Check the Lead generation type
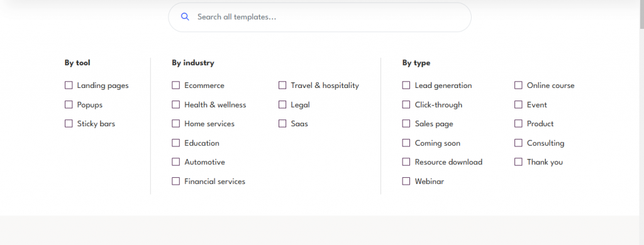 coord(406,85)
